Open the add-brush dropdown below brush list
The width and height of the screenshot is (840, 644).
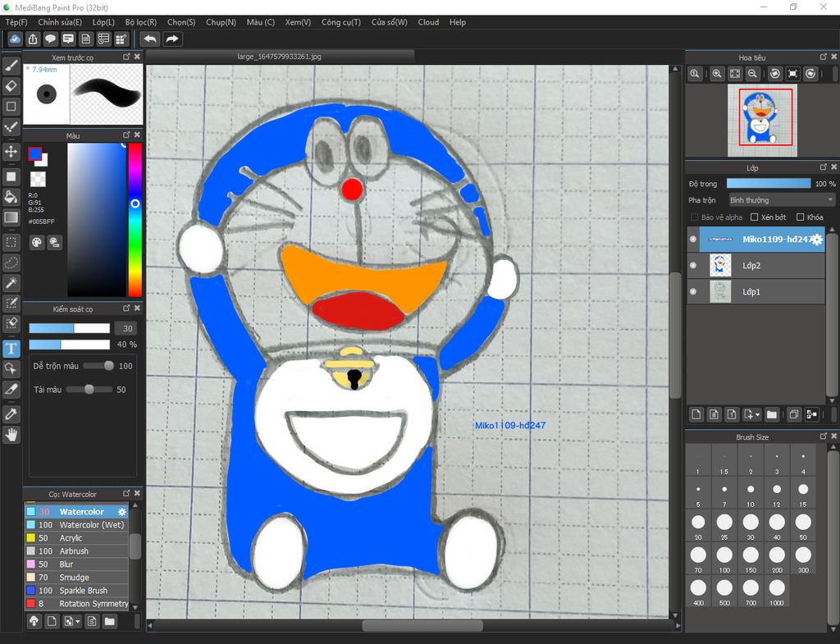78,622
